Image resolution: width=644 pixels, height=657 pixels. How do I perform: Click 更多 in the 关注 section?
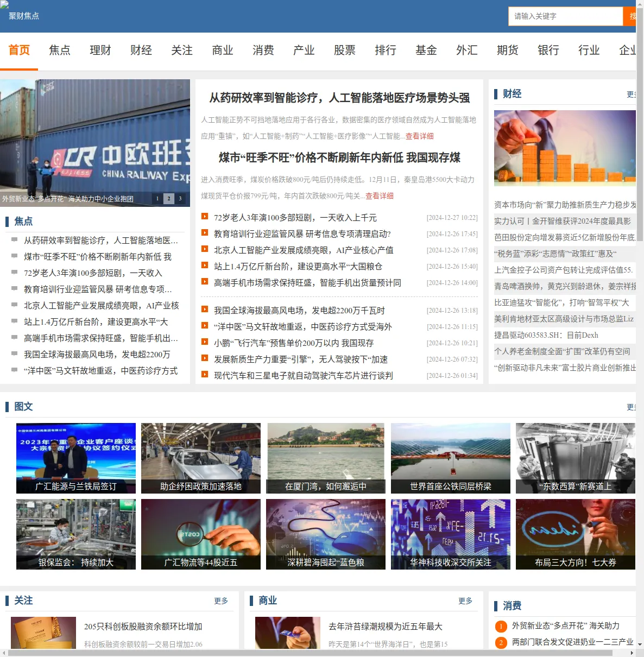click(221, 601)
